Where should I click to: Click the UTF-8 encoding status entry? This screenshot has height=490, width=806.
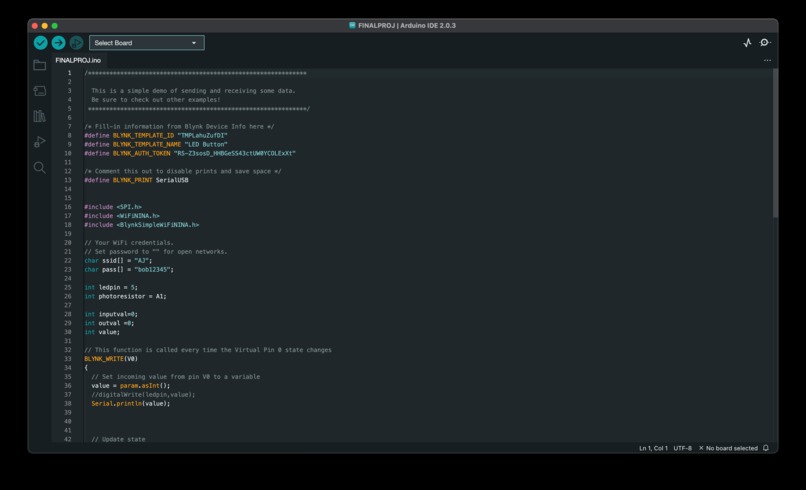pos(683,448)
